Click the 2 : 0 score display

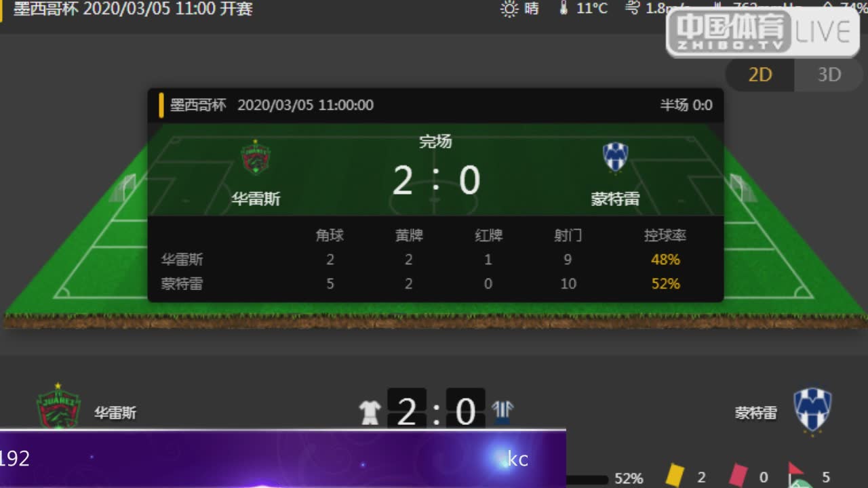coord(436,181)
